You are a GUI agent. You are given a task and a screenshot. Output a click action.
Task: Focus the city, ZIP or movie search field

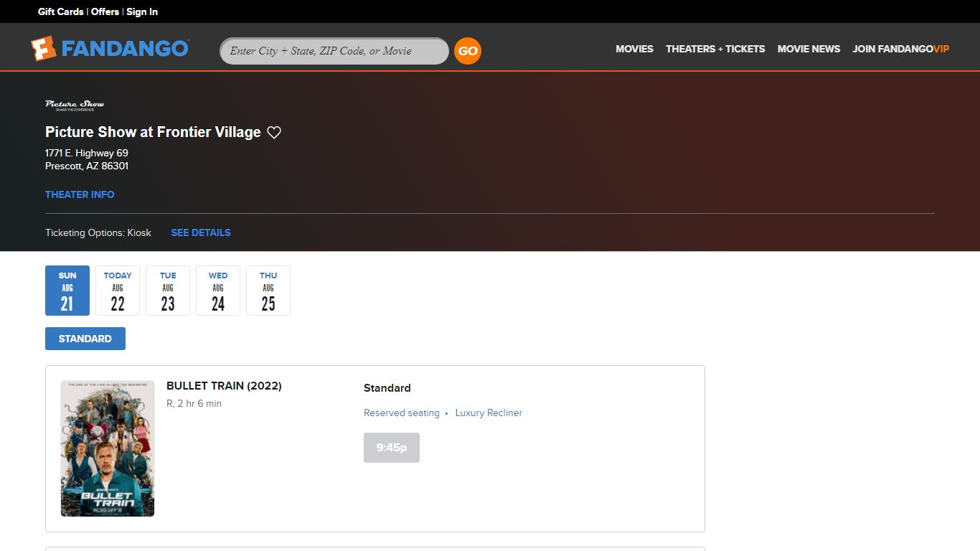(x=334, y=51)
